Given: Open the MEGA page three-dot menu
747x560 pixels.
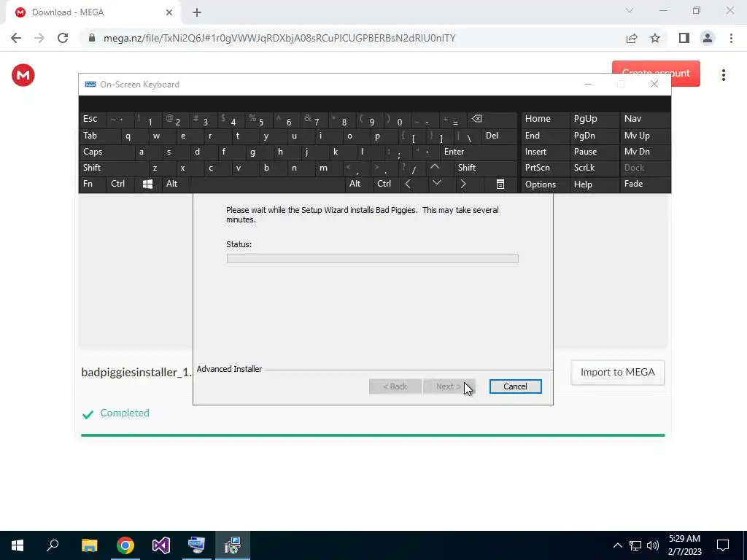Looking at the screenshot, I should pos(723,75).
